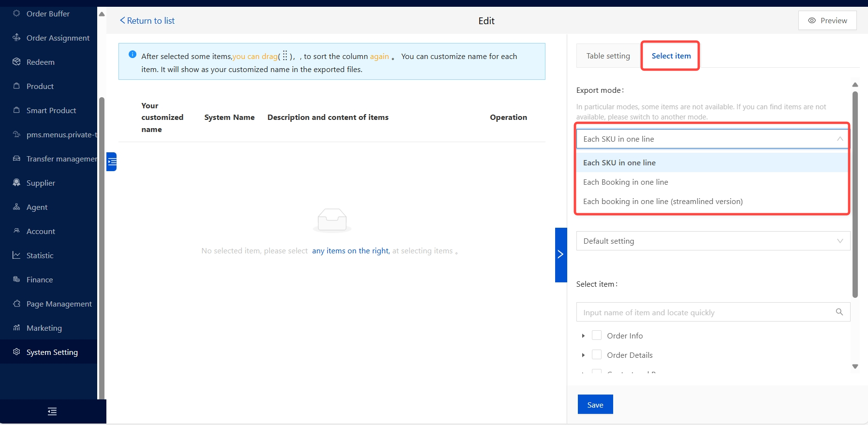Focus the item name search input field
This screenshot has height=425, width=868.
pyautogui.click(x=706, y=312)
